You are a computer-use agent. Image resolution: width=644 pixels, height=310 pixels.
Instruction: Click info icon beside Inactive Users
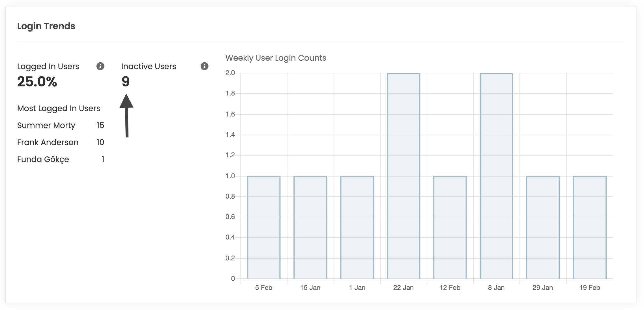click(204, 66)
